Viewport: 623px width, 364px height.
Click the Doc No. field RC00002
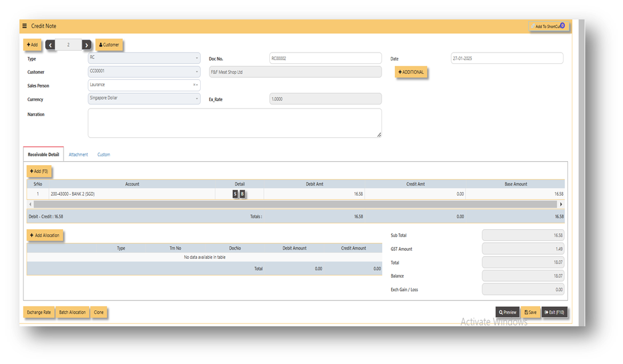(326, 58)
